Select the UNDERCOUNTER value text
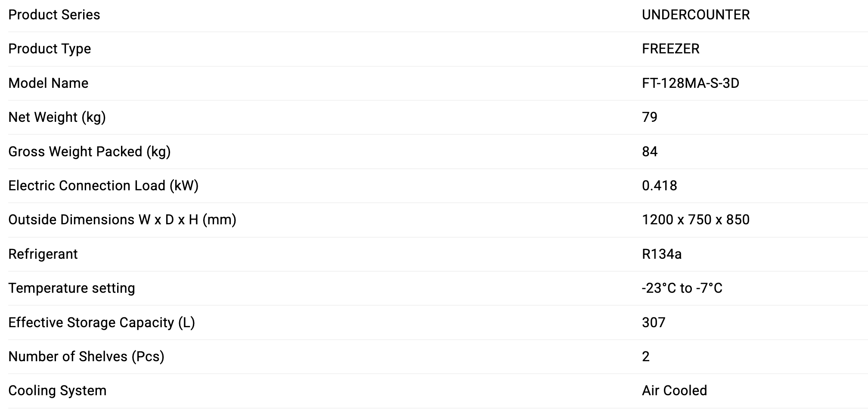This screenshot has height=409, width=868. click(x=695, y=15)
